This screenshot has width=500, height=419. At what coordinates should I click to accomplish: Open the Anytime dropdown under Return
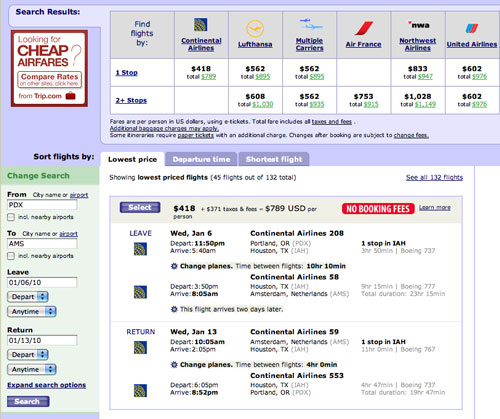point(32,369)
